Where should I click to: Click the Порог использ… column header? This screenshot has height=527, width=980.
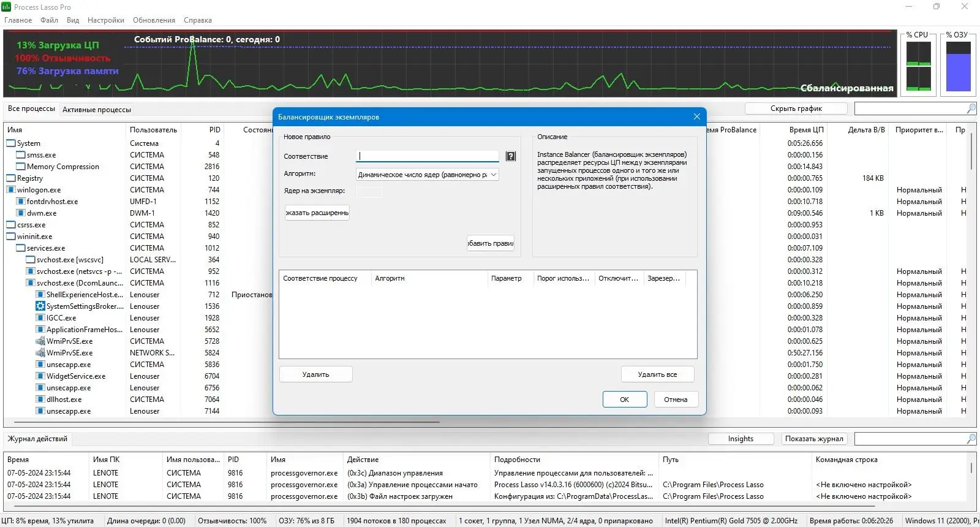(563, 278)
